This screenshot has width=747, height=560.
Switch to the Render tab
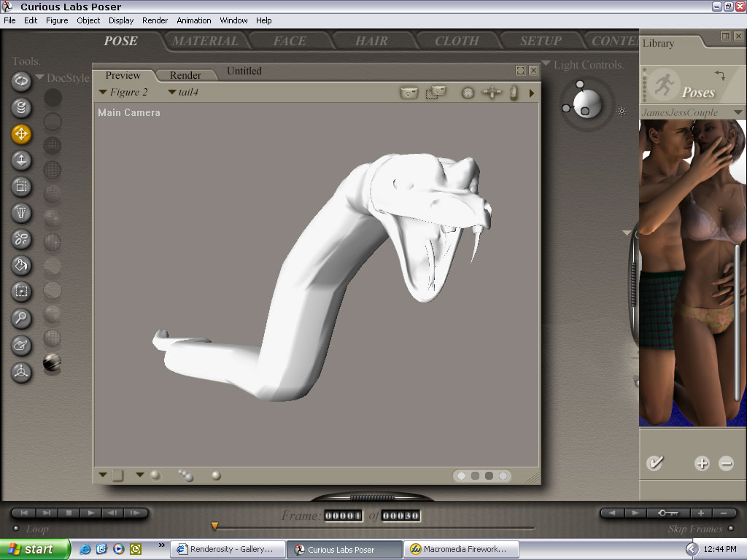pos(185,75)
